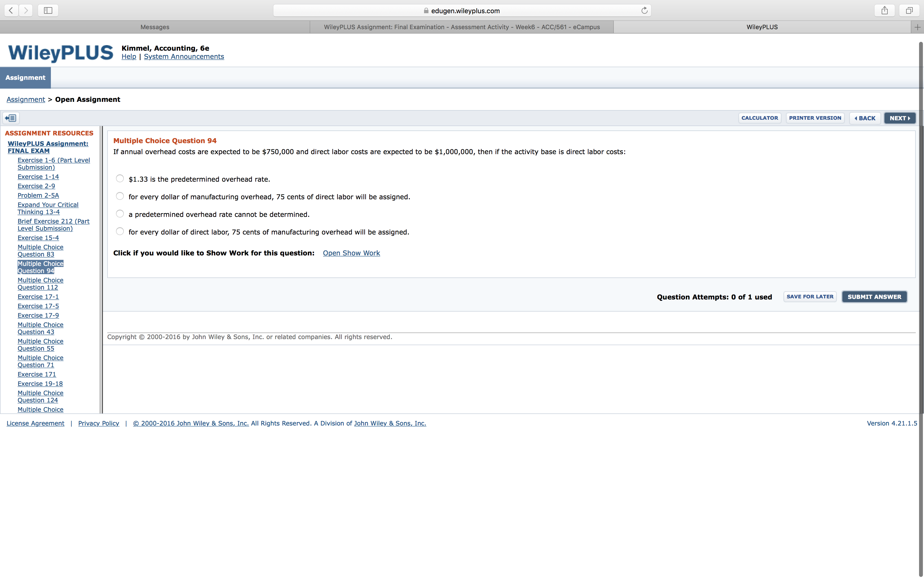Screen dimensions: 924x578
Task: Select 'predetermined overhead rate cannot be determined' option
Action: coord(120,214)
